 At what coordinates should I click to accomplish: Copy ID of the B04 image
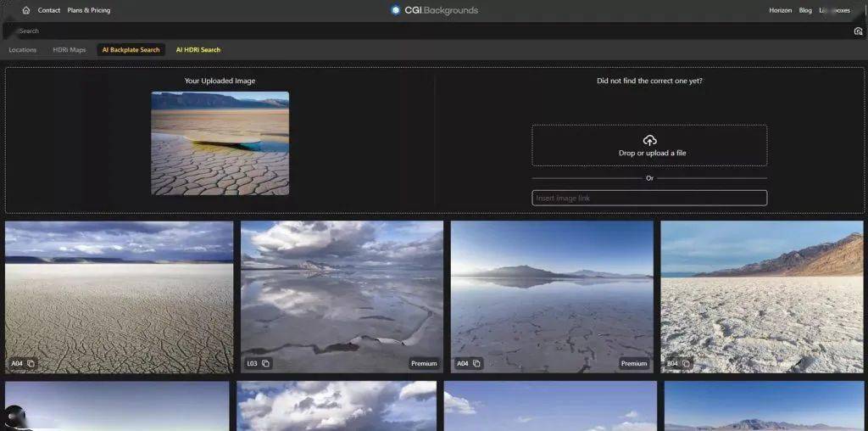(x=686, y=363)
